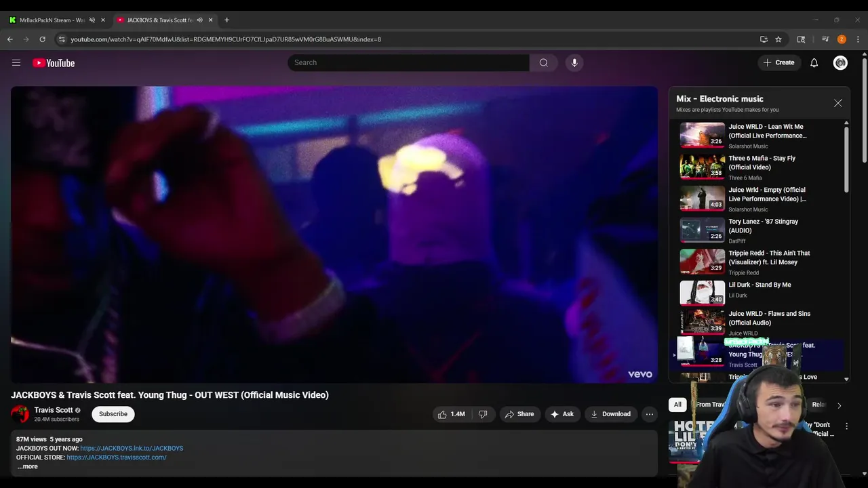Select the All filter chip
This screenshot has height=488, width=868.
tap(677, 405)
